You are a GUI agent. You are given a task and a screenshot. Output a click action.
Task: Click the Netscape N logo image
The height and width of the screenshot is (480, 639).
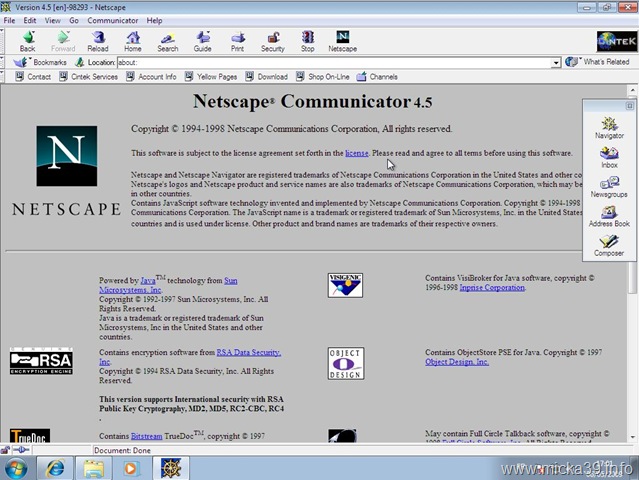(x=67, y=156)
